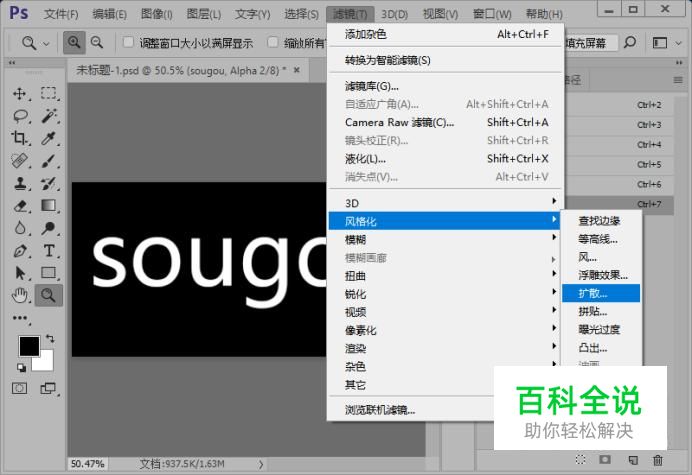This screenshot has height=475, width=692.
Task: Select the Clone Stamp tool
Action: [x=19, y=183]
